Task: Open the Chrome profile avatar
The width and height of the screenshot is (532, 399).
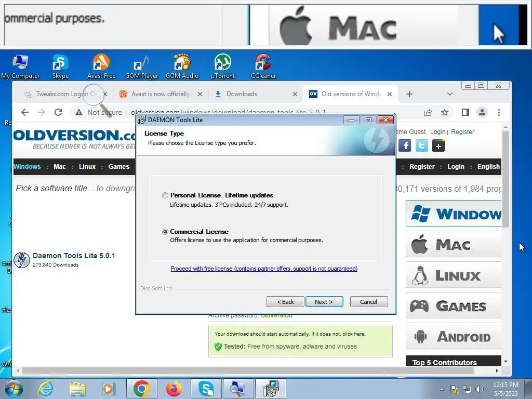Action: pyautogui.click(x=482, y=112)
